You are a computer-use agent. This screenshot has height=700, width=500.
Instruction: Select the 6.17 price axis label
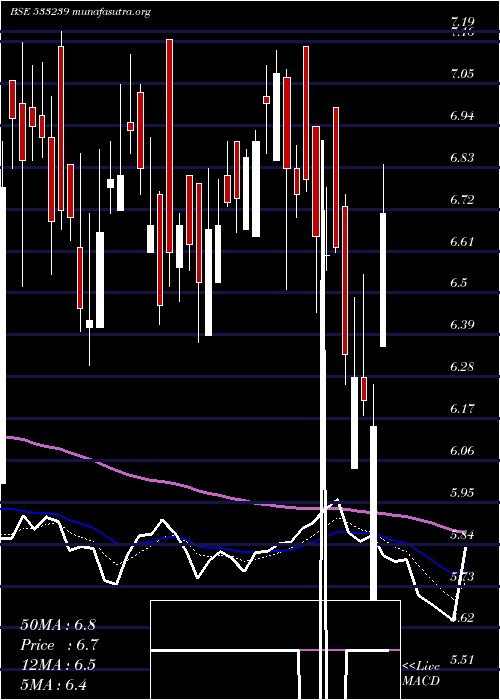tap(462, 408)
